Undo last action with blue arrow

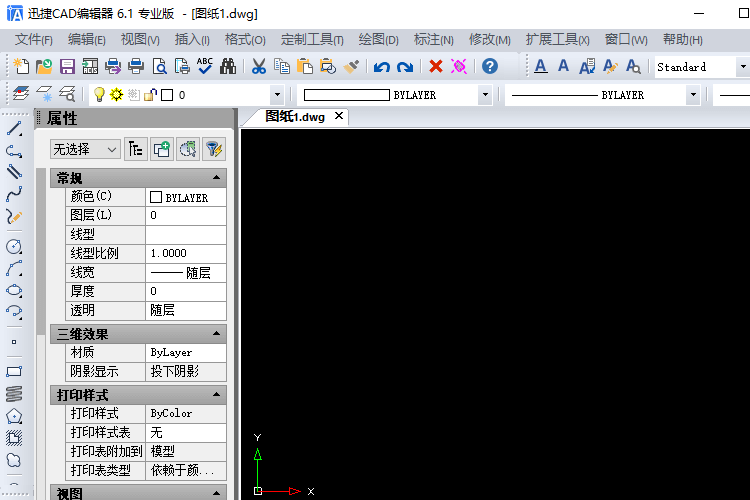382,67
